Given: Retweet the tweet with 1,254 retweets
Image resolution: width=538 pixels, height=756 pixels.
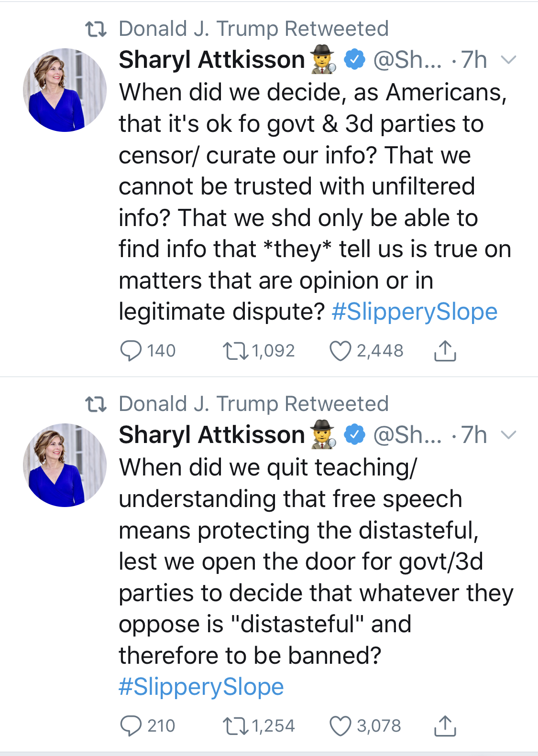Looking at the screenshot, I should click(x=235, y=726).
